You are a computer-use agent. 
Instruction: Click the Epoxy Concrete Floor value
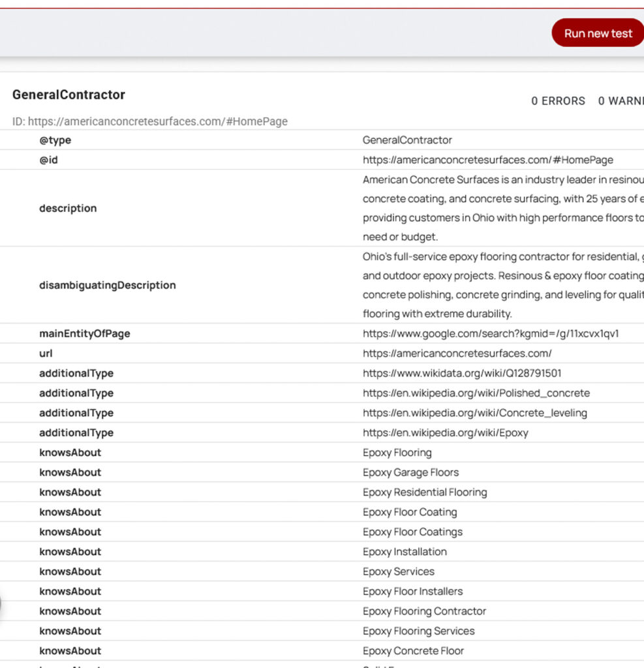(x=413, y=650)
